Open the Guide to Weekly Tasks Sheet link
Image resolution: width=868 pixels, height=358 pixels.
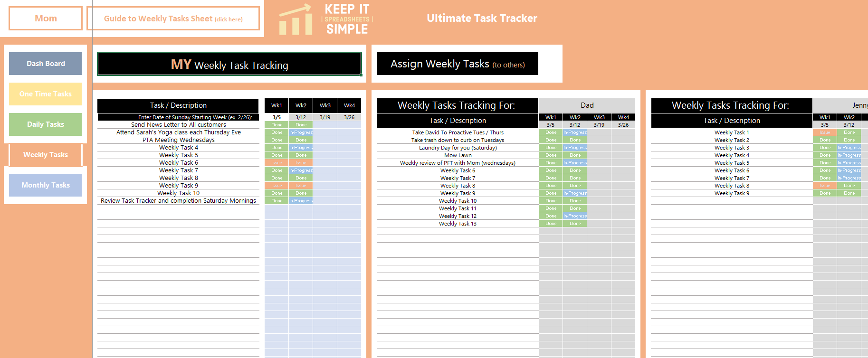(173, 19)
